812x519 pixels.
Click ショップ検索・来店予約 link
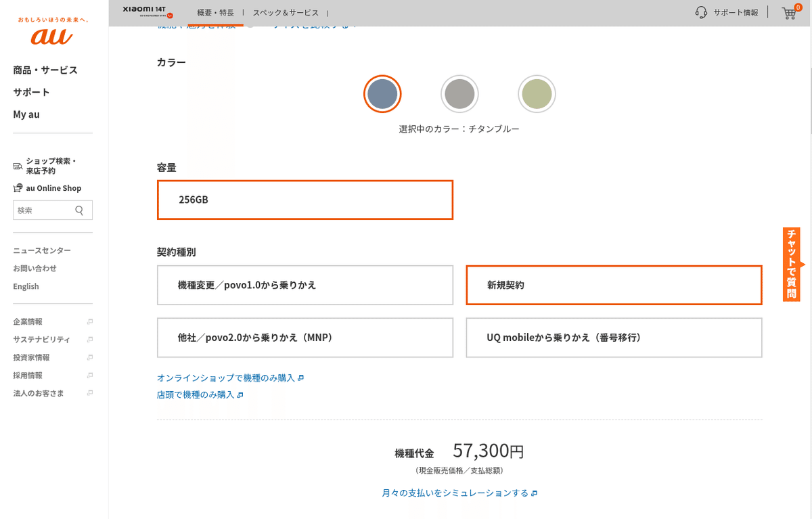pyautogui.click(x=45, y=166)
